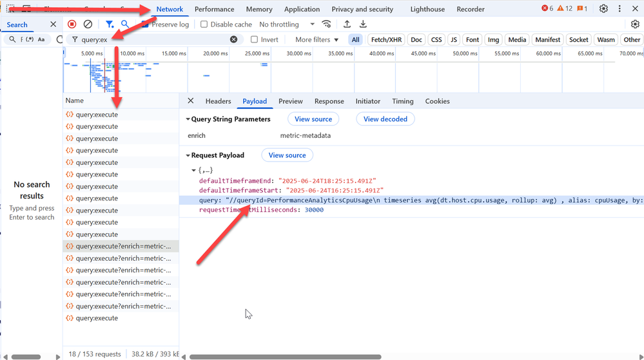
Task: Toggle the Preserve log checkbox
Action: (x=145, y=24)
